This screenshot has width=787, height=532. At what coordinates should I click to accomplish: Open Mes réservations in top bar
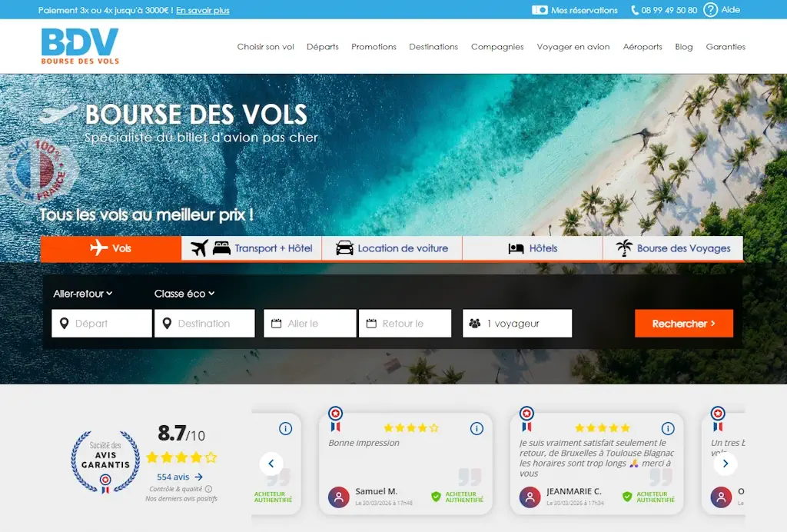(575, 10)
